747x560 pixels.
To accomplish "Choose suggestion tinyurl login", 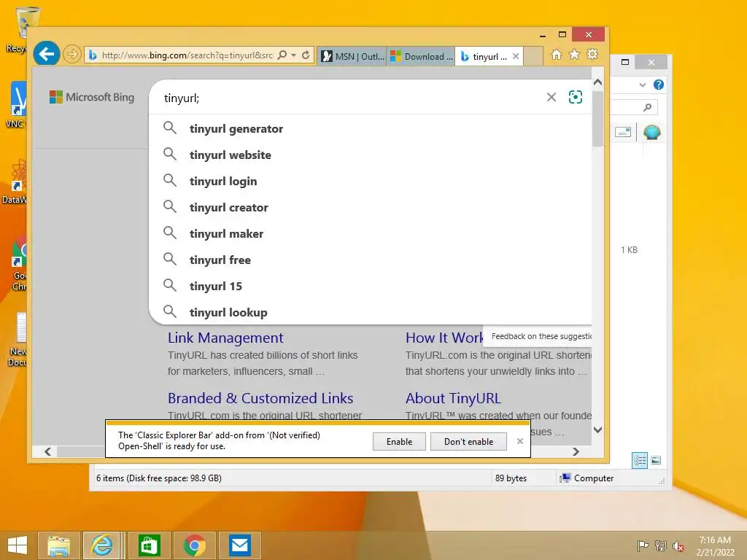I will (370, 181).
